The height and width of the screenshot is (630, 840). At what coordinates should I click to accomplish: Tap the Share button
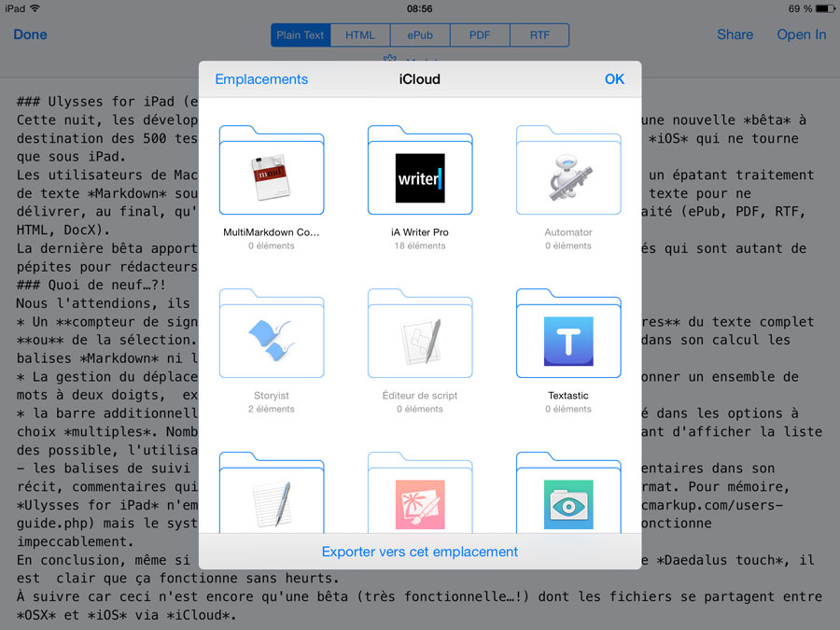[735, 35]
